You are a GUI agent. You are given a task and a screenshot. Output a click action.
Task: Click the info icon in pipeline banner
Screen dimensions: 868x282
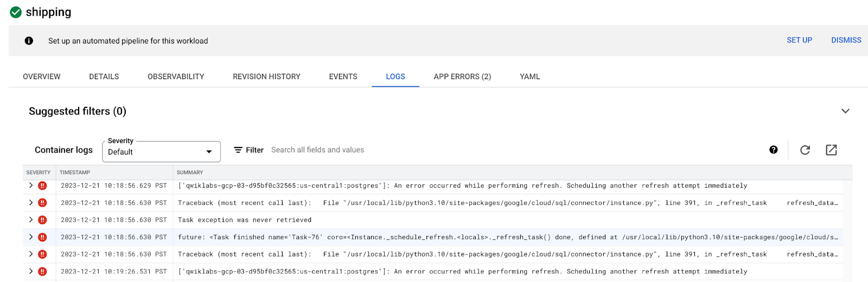[x=29, y=41]
